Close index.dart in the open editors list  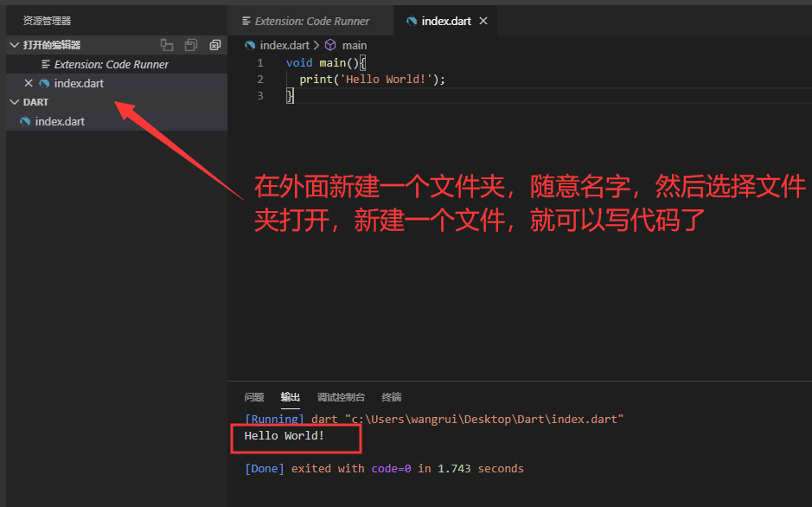[x=29, y=83]
